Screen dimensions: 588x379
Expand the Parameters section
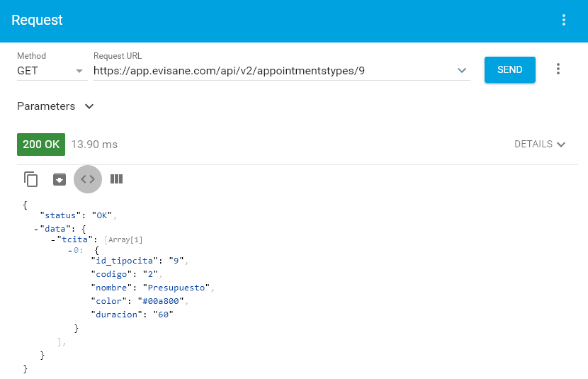point(55,106)
